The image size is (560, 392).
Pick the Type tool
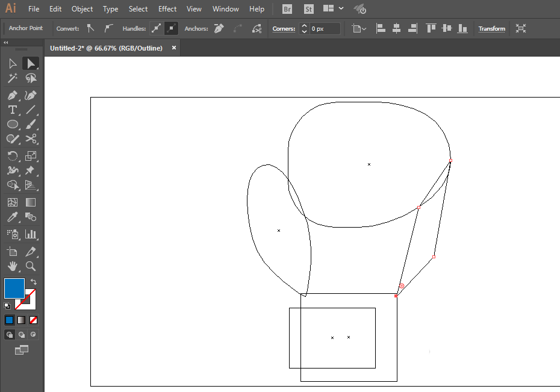tap(13, 110)
